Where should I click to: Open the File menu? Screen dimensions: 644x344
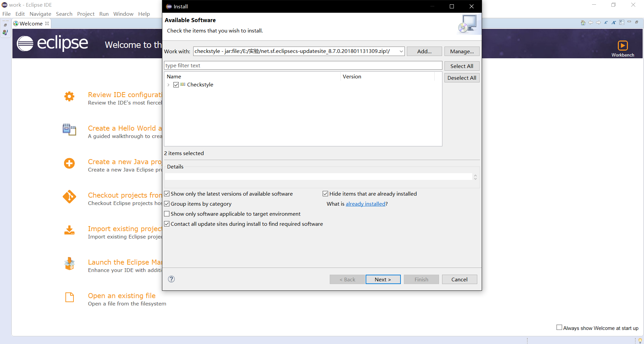click(6, 14)
